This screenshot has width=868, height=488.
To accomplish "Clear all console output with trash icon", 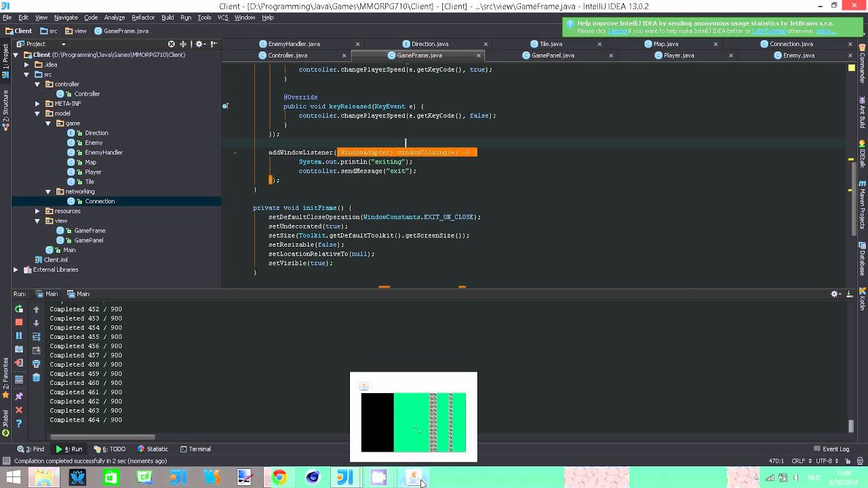I will [37, 378].
